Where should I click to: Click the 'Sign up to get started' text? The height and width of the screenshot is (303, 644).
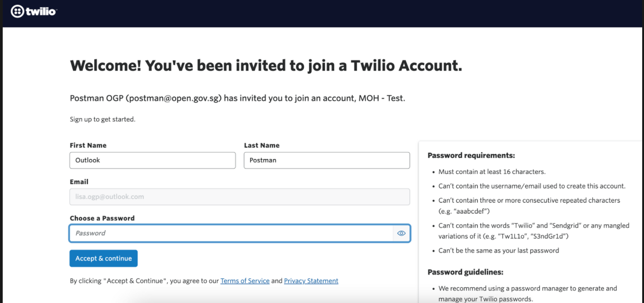pos(103,119)
